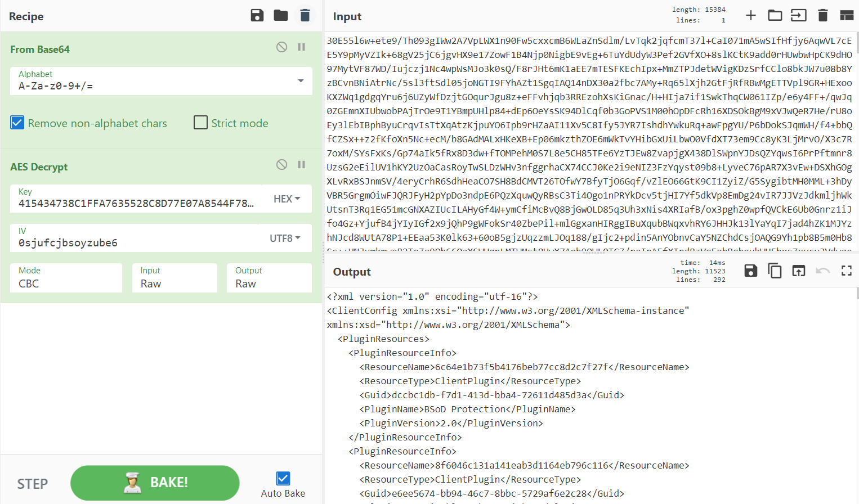Set breakpoint on From Base64 operation

[302, 47]
